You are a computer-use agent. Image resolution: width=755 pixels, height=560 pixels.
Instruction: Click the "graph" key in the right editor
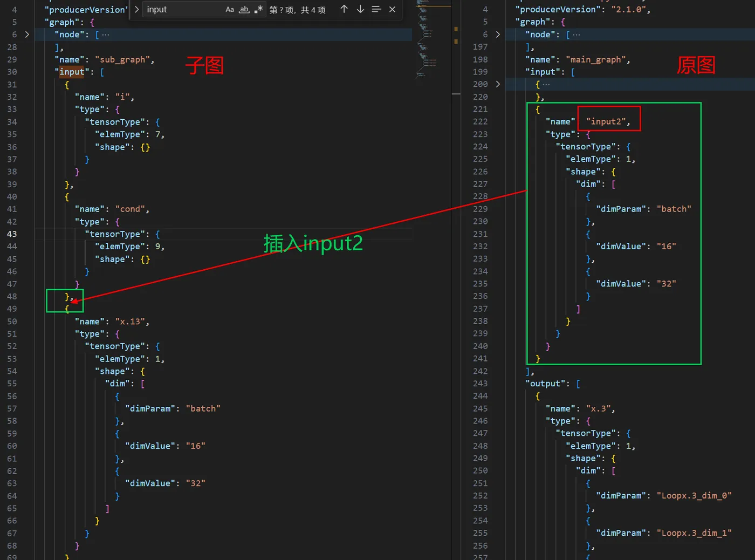tap(533, 22)
